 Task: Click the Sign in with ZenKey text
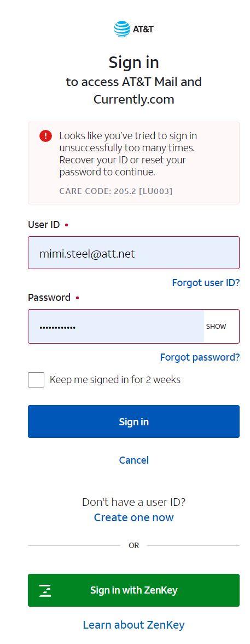134,590
